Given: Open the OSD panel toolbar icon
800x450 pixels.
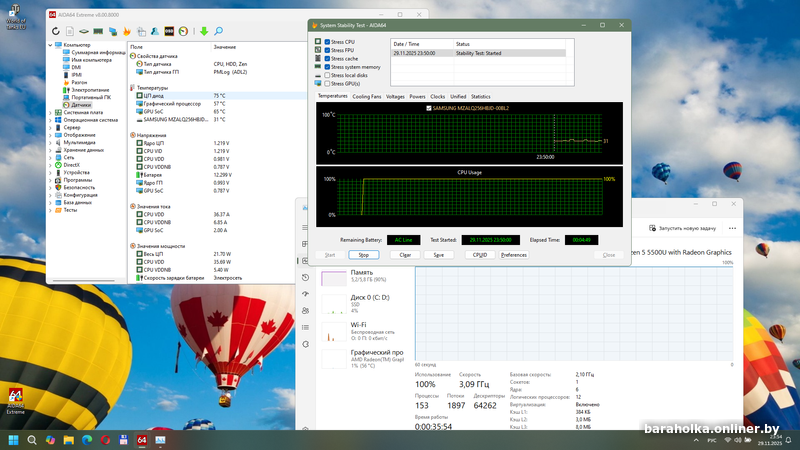Looking at the screenshot, I should point(169,31).
